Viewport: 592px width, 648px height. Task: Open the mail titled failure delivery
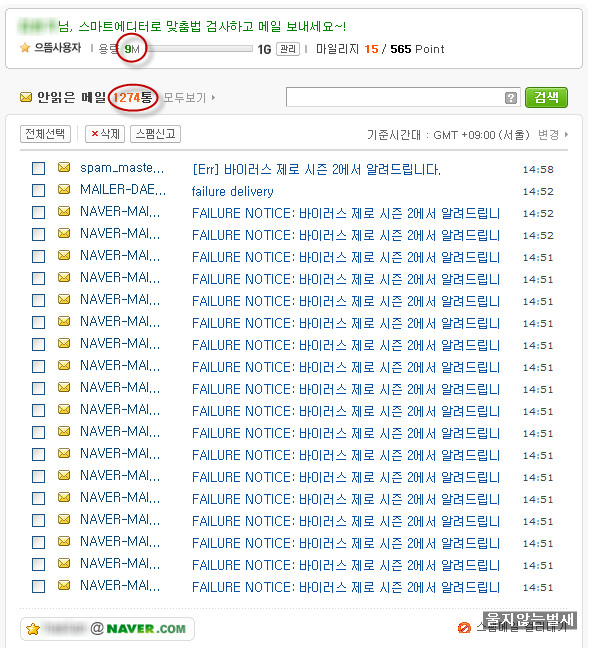(232, 191)
